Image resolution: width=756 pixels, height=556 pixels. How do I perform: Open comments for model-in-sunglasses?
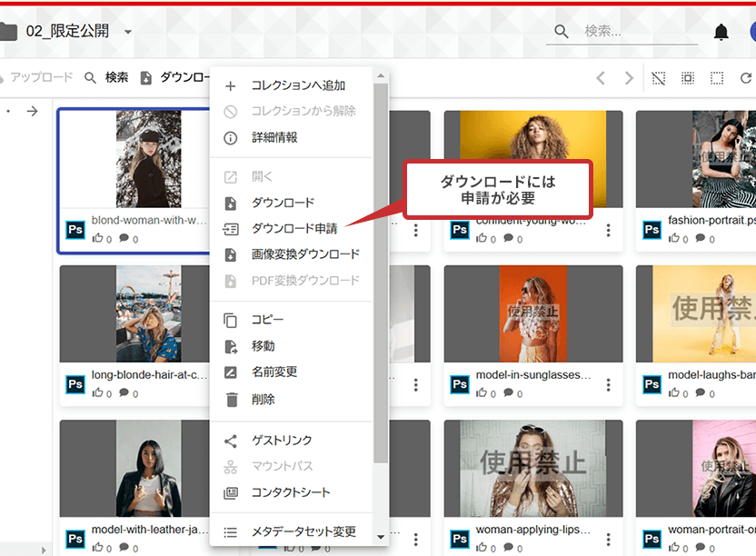pos(509,393)
